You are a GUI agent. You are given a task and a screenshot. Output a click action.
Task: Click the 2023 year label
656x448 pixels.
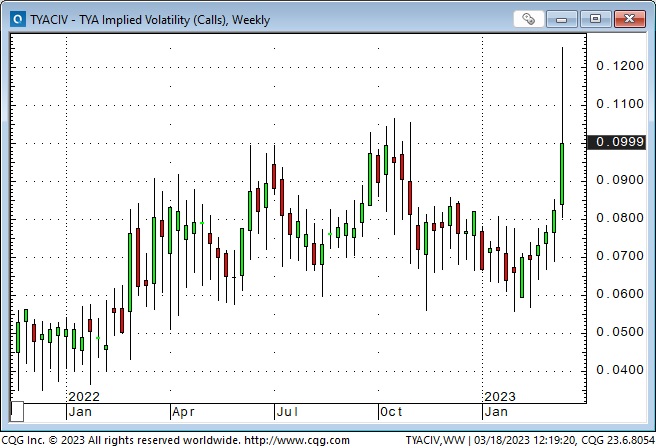500,397
